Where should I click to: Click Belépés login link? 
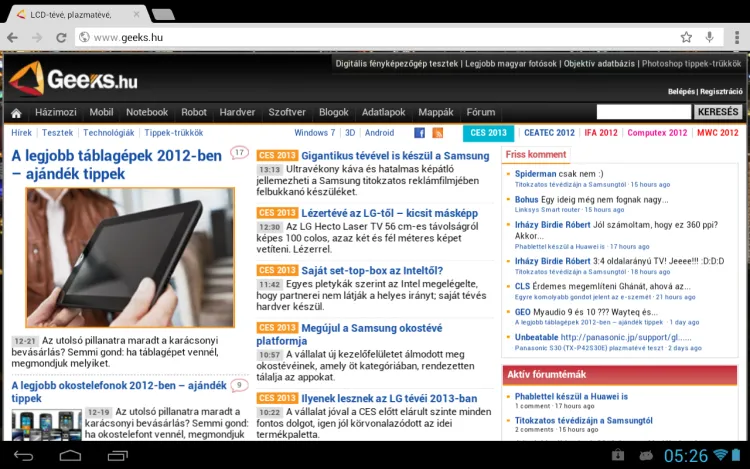pos(681,91)
